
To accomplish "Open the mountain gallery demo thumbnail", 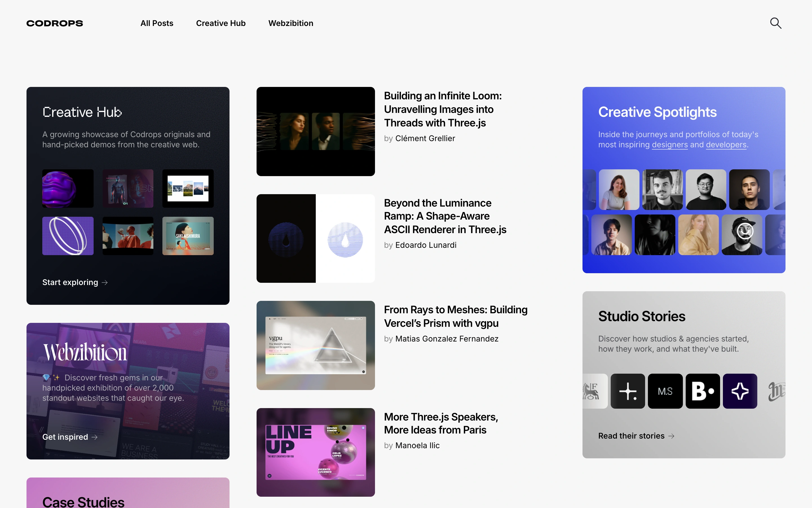I will [x=188, y=189].
